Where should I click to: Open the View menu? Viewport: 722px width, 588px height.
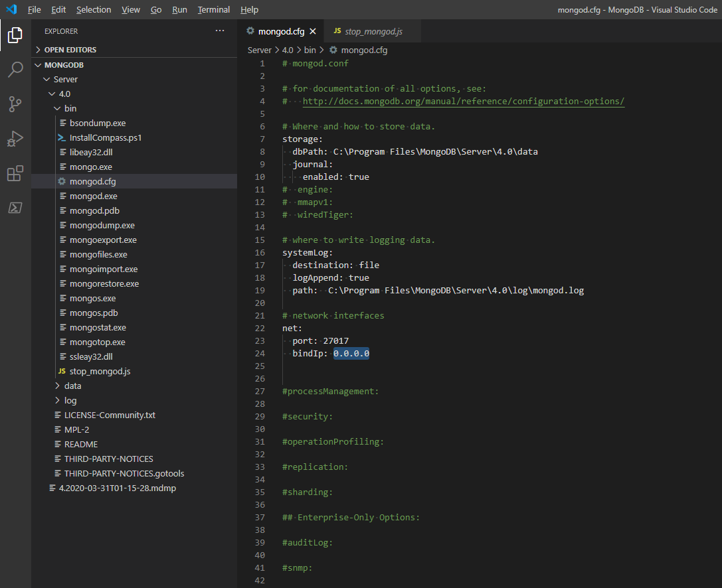(x=131, y=10)
